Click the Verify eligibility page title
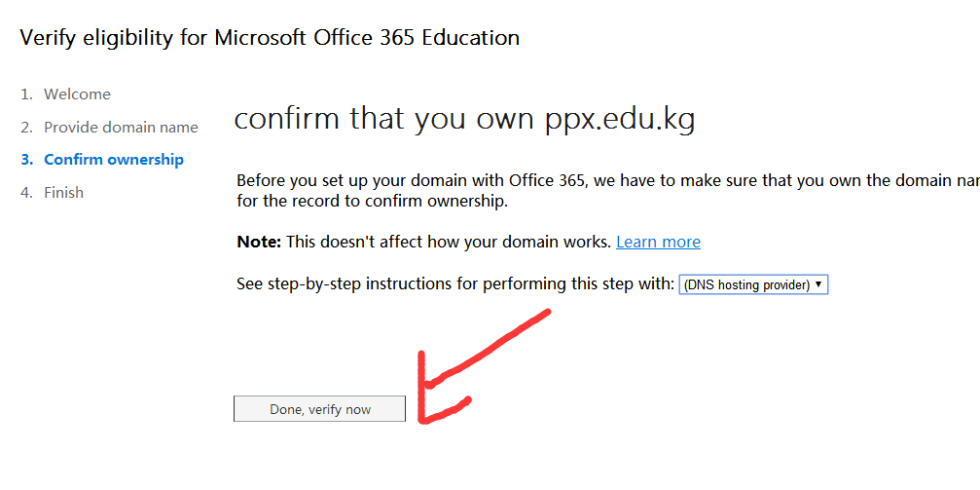This screenshot has height=490, width=980. point(270,38)
